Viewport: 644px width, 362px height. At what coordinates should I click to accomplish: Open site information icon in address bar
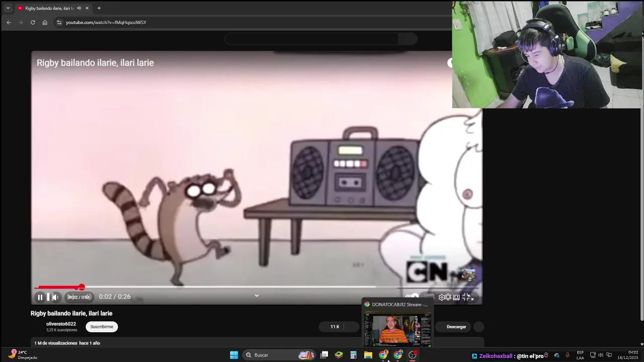point(59,22)
